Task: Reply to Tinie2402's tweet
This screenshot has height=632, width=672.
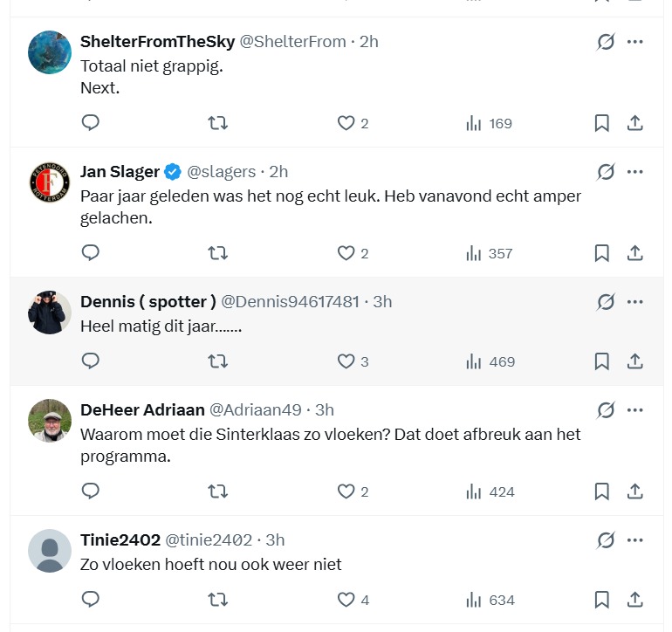Action: [91, 600]
